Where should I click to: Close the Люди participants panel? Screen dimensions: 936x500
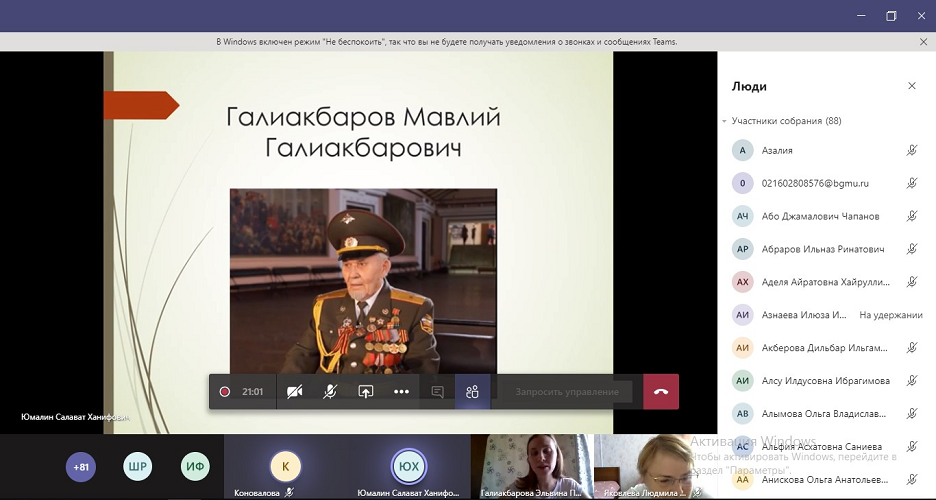point(912,86)
